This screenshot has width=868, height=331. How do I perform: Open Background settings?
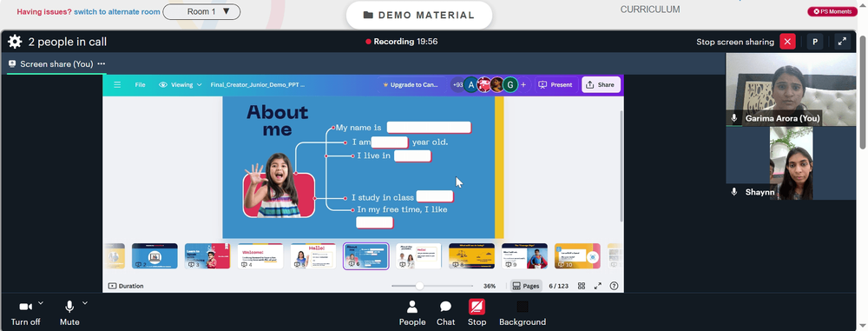(x=523, y=314)
